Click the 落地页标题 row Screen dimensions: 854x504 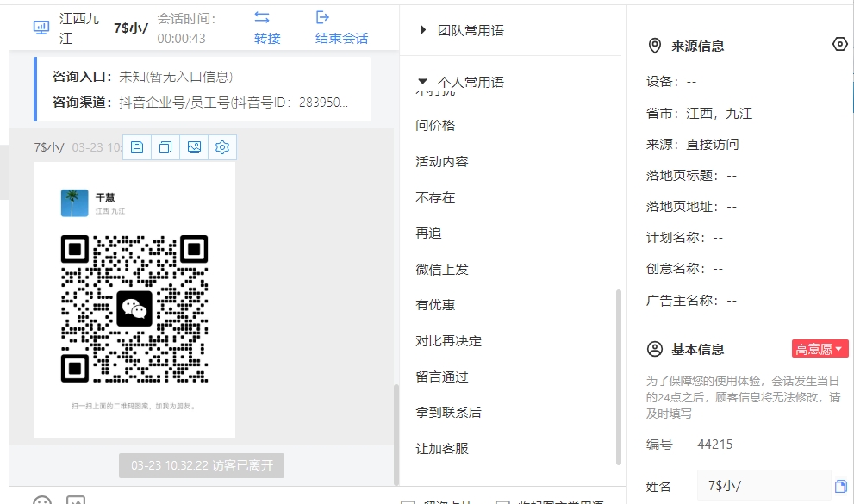pos(691,175)
